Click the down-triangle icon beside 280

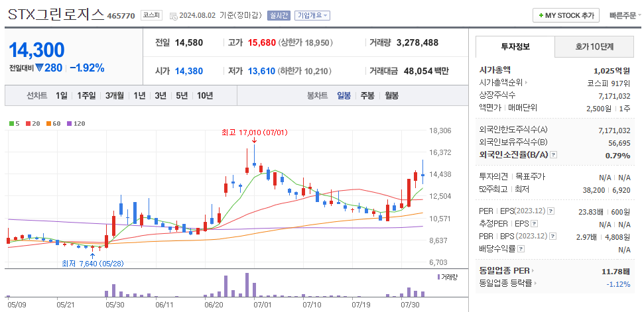(x=39, y=68)
